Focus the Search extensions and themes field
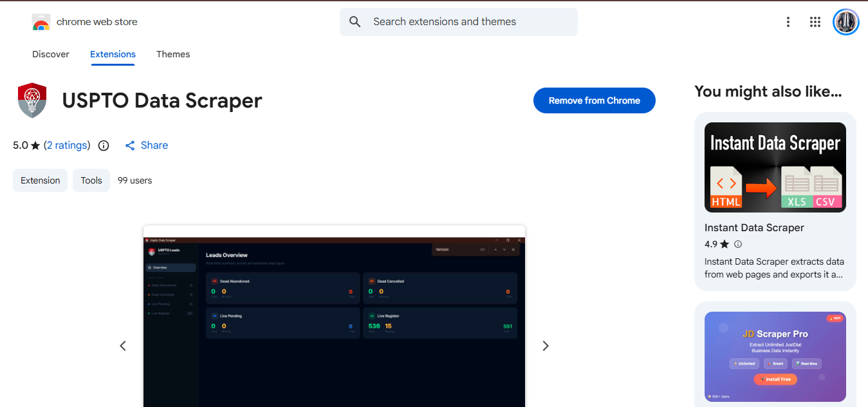868x407 pixels. tap(459, 22)
